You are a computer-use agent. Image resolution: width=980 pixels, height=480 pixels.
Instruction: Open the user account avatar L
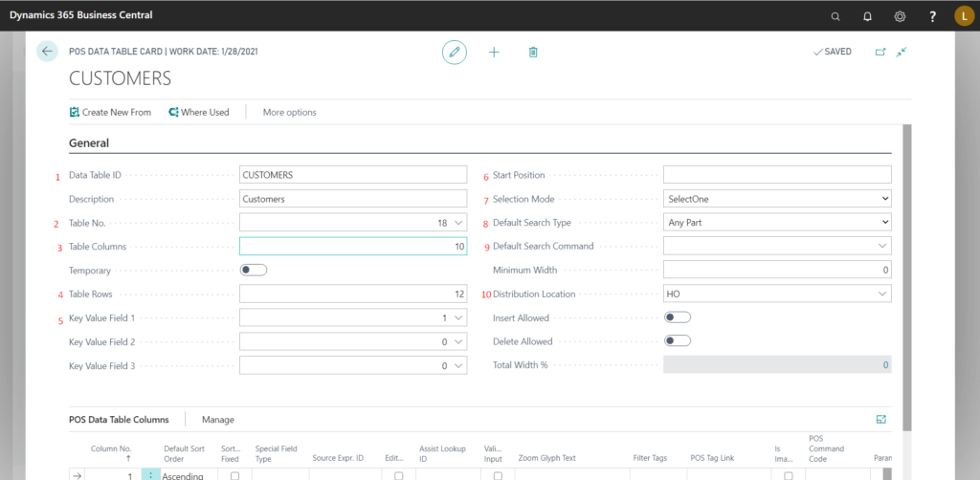coord(965,16)
